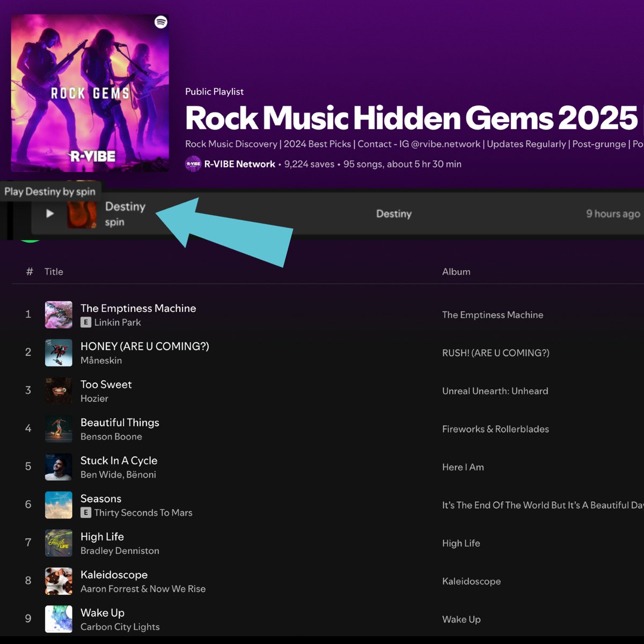This screenshot has height=644, width=644.
Task: Click The Emptiness Machine album art thumbnail
Action: point(58,314)
